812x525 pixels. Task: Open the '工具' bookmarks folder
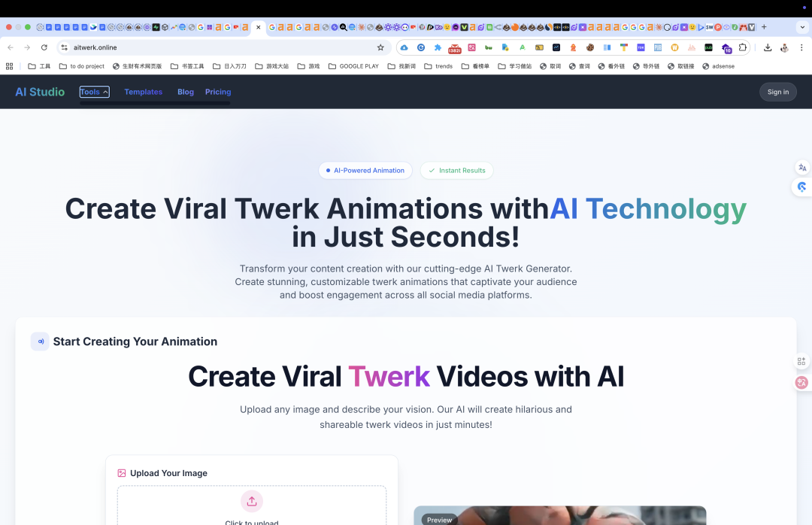click(x=39, y=66)
